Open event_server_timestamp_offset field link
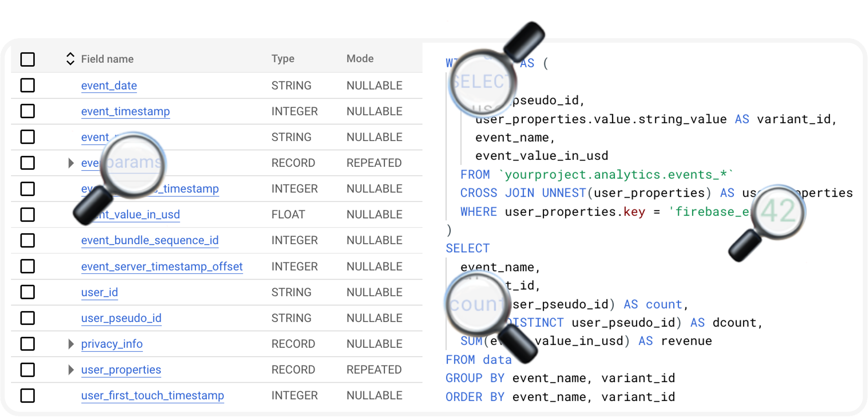The image size is (868, 417). [162, 266]
